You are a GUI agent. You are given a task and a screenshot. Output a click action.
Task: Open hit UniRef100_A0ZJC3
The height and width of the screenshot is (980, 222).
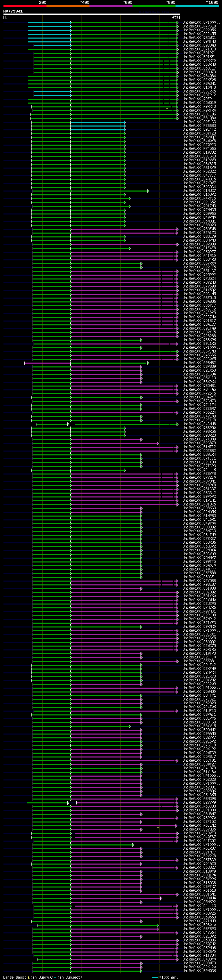[199, 122]
